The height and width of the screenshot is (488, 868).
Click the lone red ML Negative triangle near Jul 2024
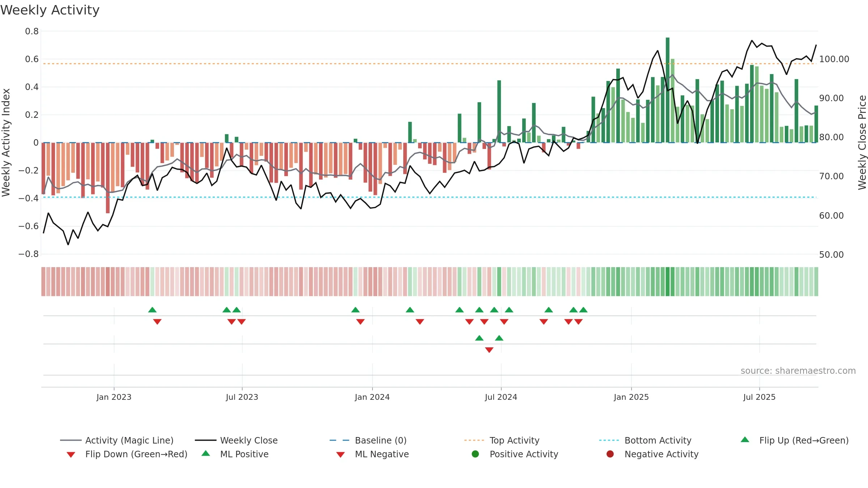click(x=489, y=350)
